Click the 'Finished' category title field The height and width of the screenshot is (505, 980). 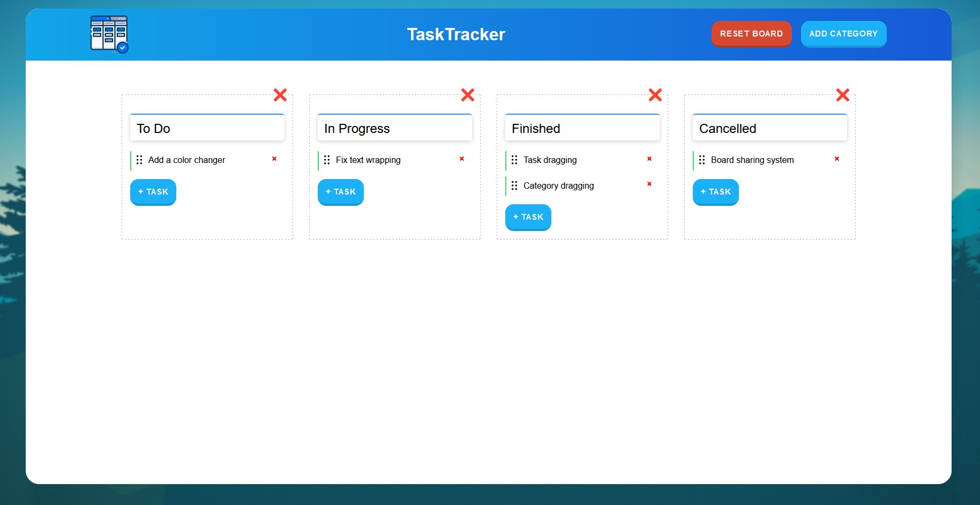click(x=582, y=128)
